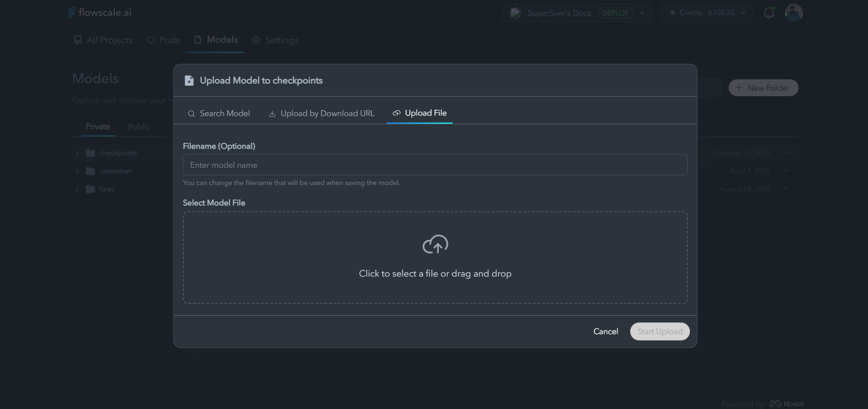Viewport: 868px width, 409px height.
Task: Click the flowscale.ai logo icon
Action: (71, 12)
